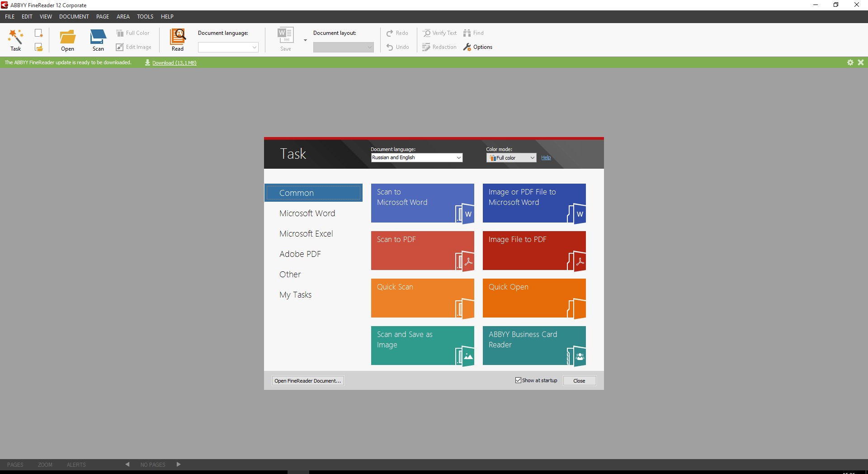This screenshot has height=474, width=868.
Task: Open update notification settings gear
Action: tap(850, 62)
